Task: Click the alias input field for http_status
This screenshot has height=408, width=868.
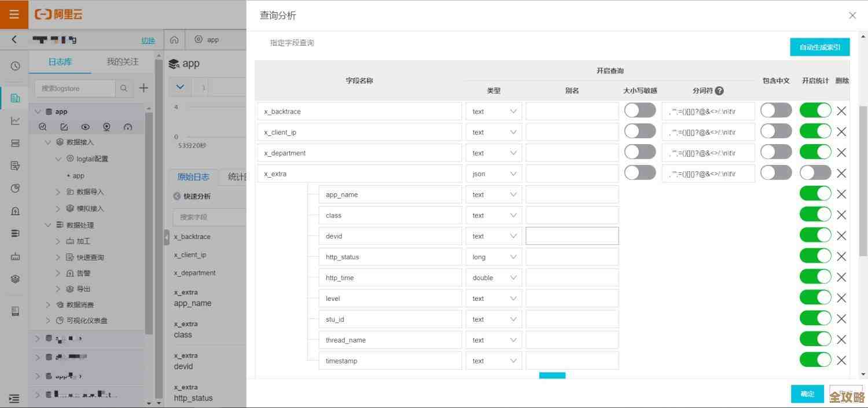Action: tap(572, 256)
